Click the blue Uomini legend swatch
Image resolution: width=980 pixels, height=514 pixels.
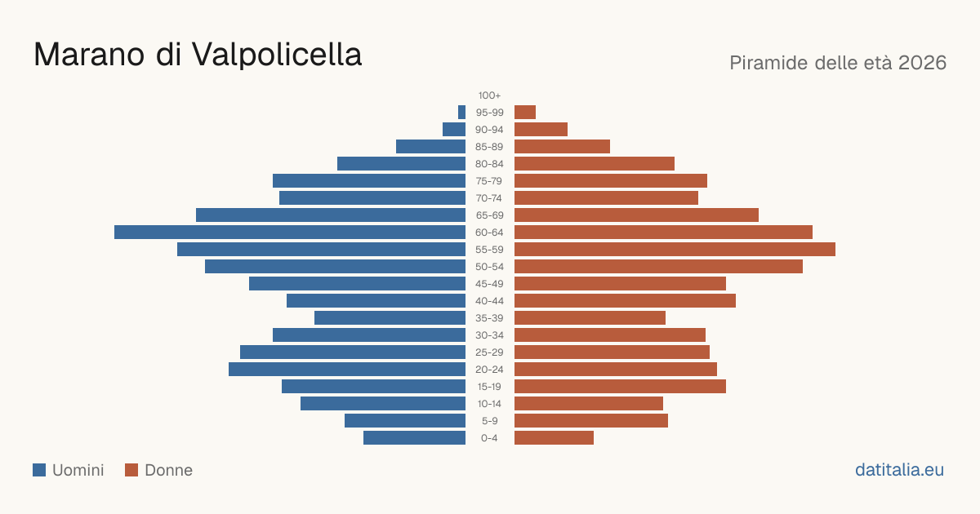pos(39,470)
